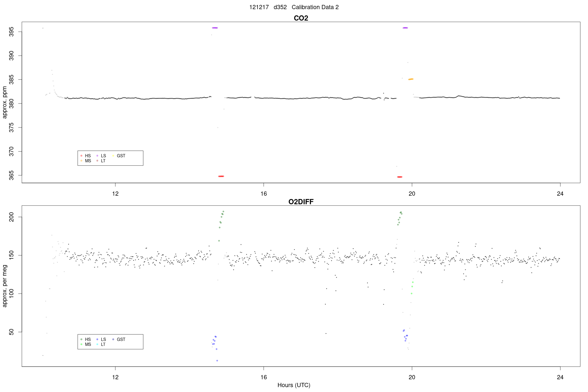Click the date code '121217' in header

259,7
